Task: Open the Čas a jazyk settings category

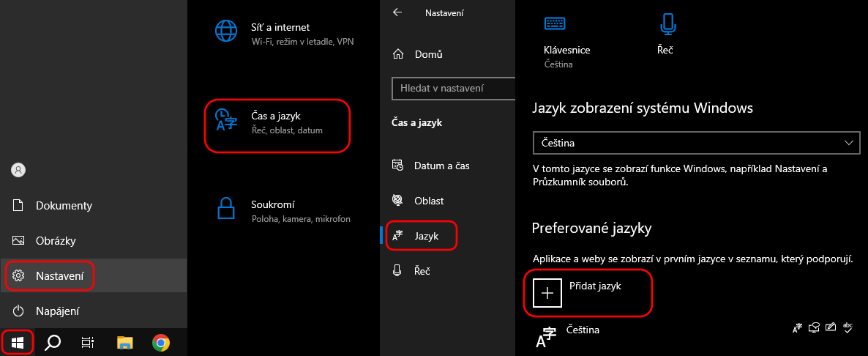Action: pos(277,125)
